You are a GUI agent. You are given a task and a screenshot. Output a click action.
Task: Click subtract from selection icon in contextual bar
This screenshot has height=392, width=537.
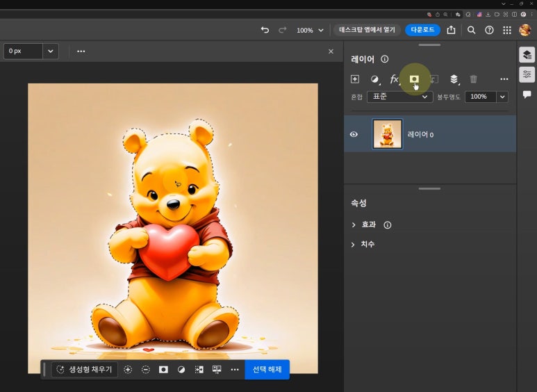(x=146, y=369)
